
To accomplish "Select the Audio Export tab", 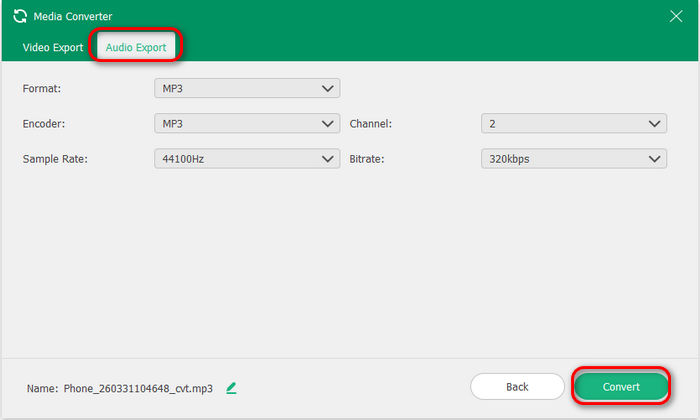I will (x=136, y=47).
